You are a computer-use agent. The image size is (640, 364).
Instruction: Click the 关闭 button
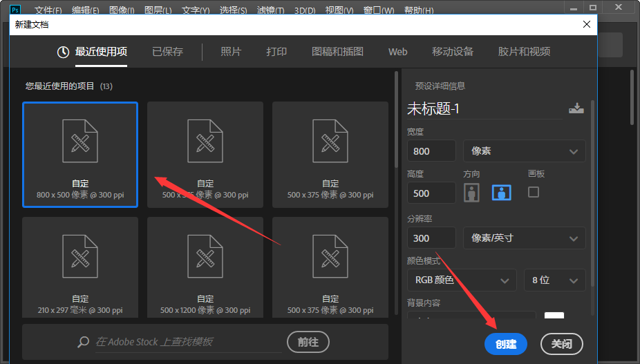(562, 344)
